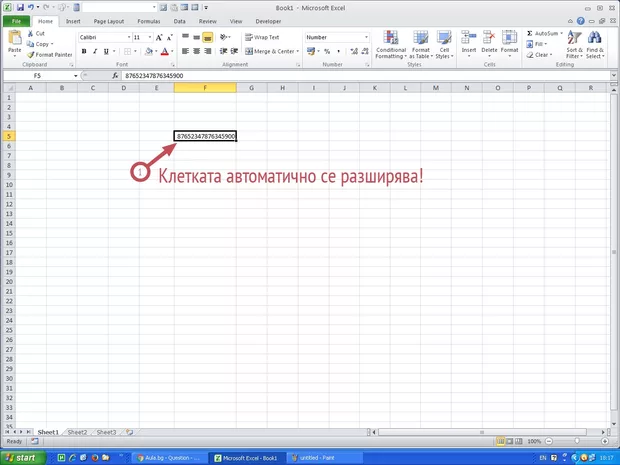Click the Delete cells icon
This screenshot has height=465, width=620.
[489, 38]
